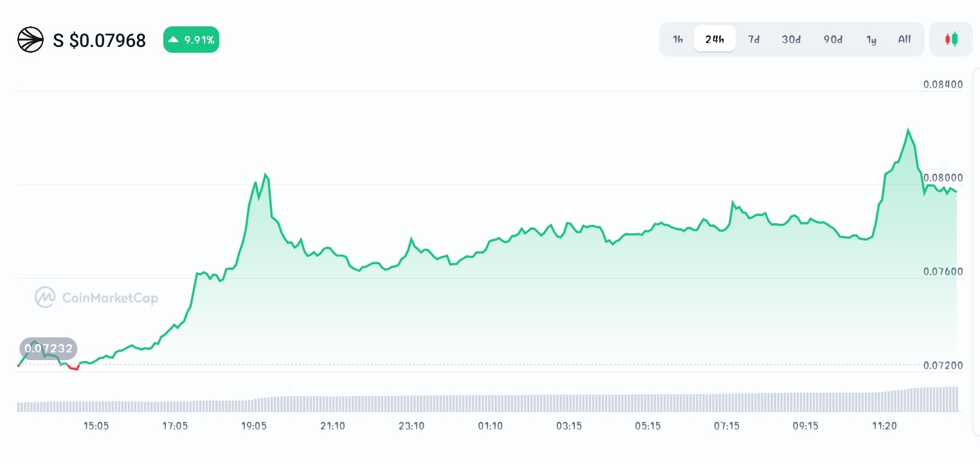Switch chart to 7d range
Screen dimensions: 980x463
click(x=754, y=39)
